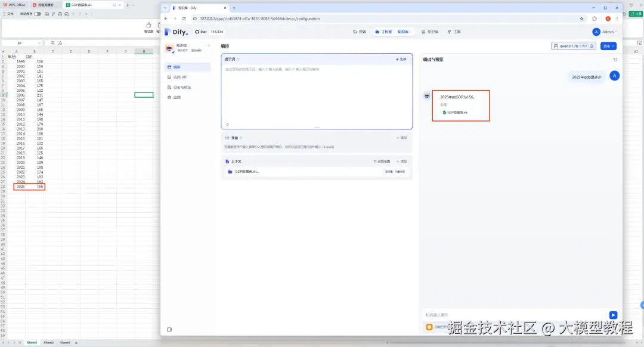
Task: Click the 生成 prompt generate button
Action: coord(401,59)
